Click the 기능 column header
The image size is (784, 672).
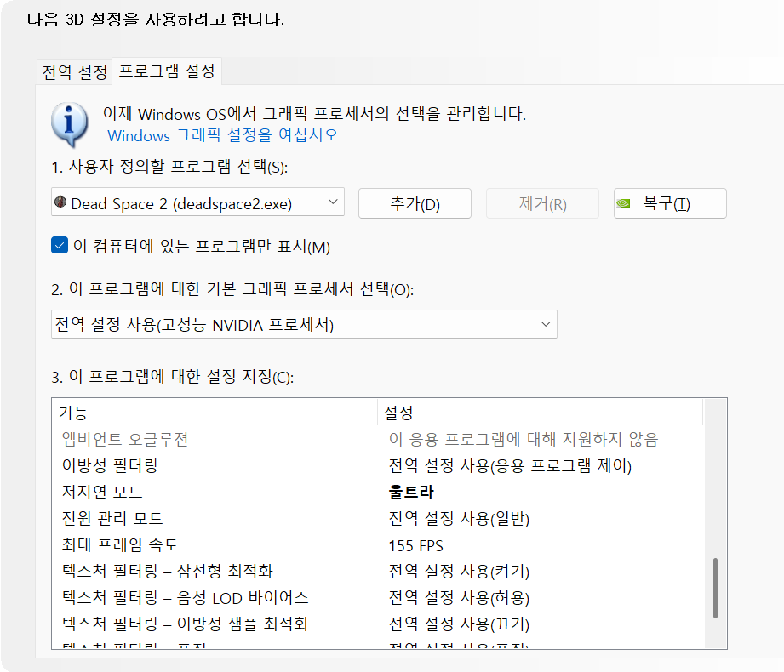[215, 413]
